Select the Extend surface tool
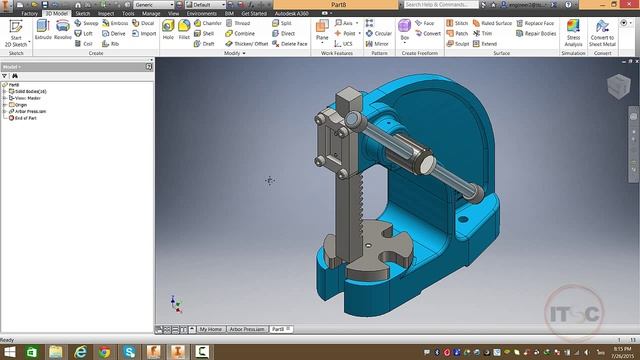The image size is (640, 360). point(485,44)
